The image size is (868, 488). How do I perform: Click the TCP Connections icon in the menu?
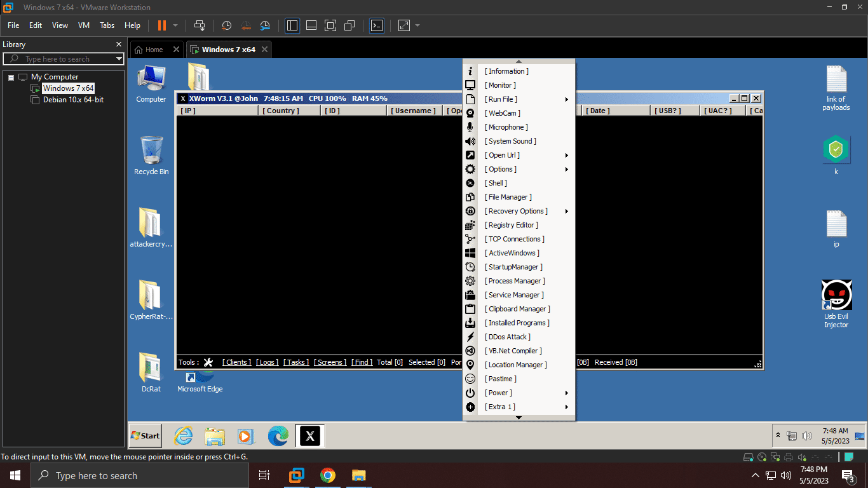click(470, 239)
